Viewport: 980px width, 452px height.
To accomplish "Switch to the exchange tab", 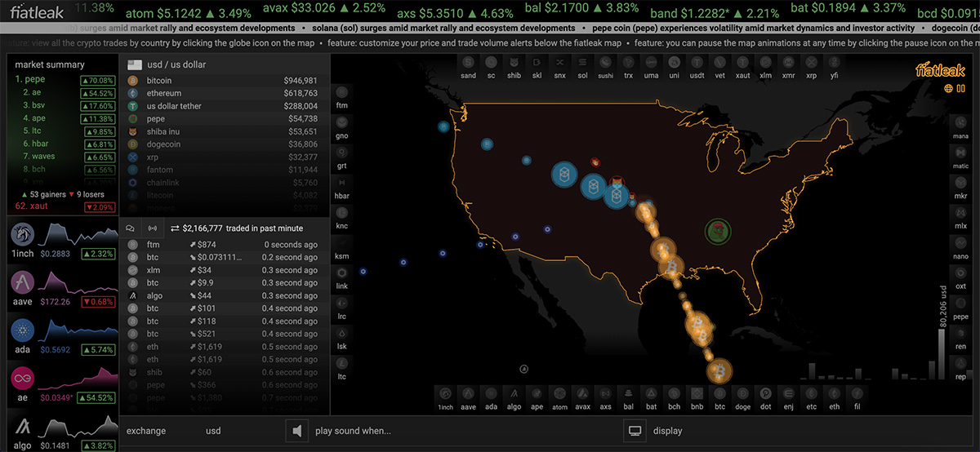I will [x=145, y=431].
